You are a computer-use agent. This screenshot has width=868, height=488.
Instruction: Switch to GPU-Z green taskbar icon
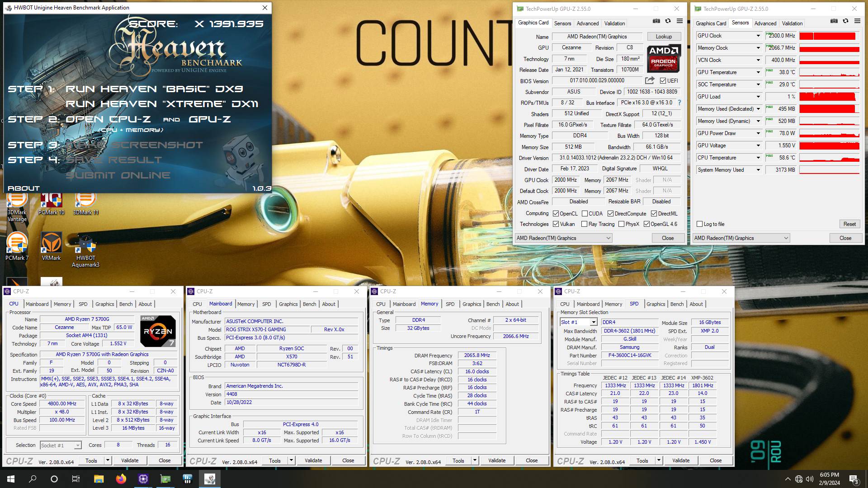[x=165, y=479]
